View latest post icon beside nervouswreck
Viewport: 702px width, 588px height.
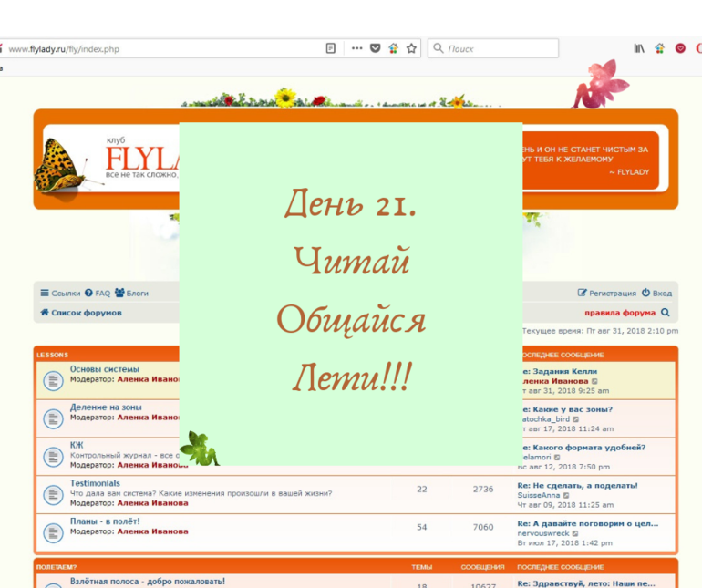tap(575, 533)
